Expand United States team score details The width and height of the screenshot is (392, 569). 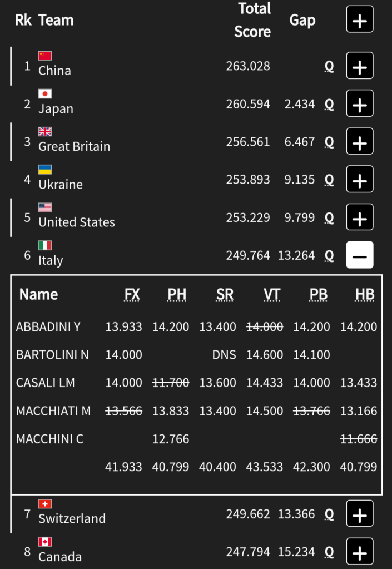tap(360, 218)
